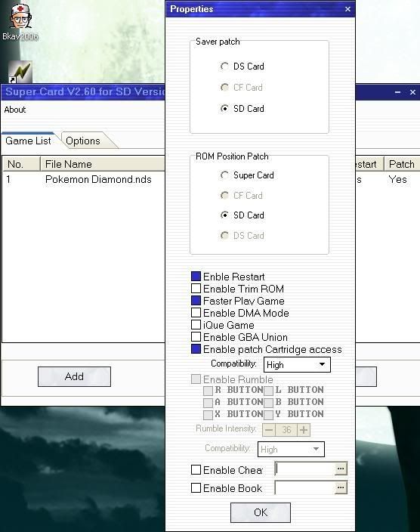The width and height of the screenshot is (420, 532).
Task: Click the lightning bolt shortcut icon
Action: coord(20,72)
